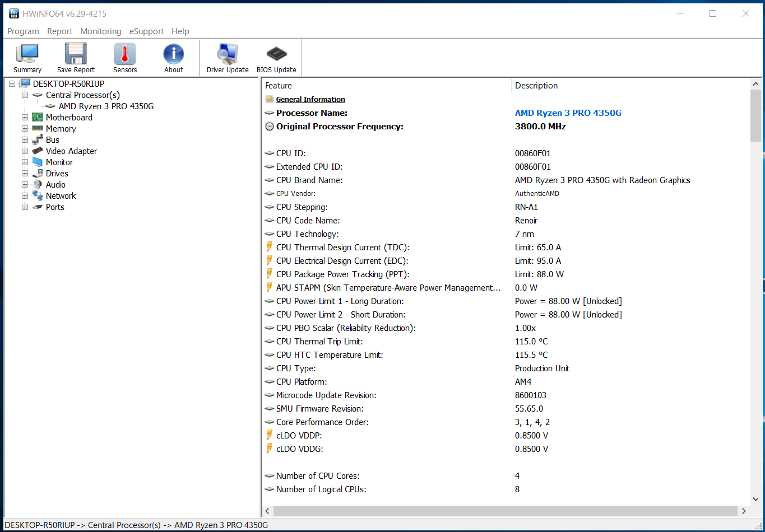Click the General Information heading
The image size is (765, 532).
[x=310, y=99]
